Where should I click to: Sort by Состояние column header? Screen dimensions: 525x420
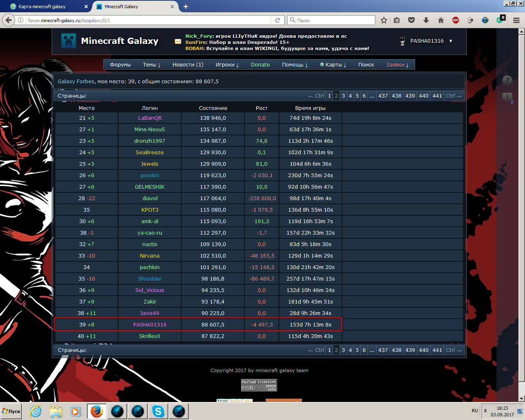tap(213, 108)
